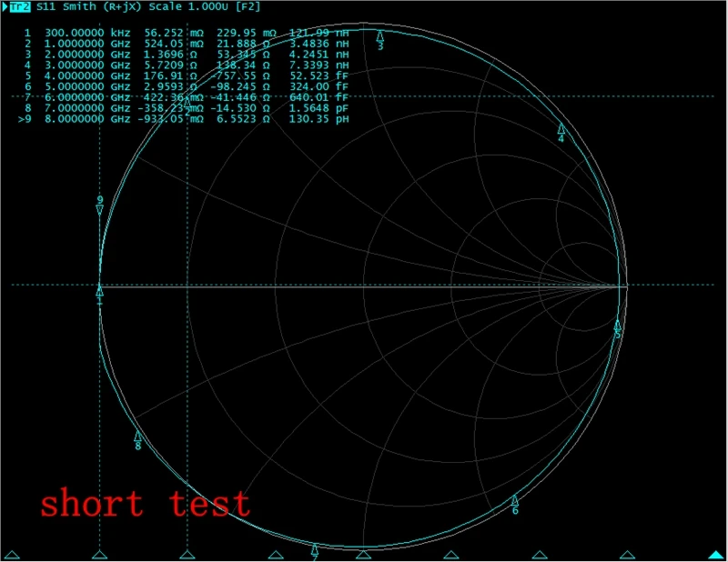Click the Smith (R+jX) format label
728x562 pixels.
tap(102, 6)
